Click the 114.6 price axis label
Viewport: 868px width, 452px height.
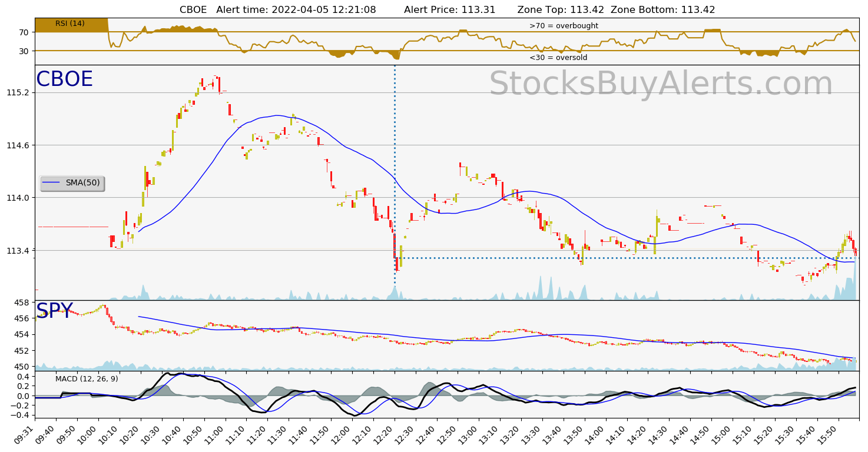[19, 145]
